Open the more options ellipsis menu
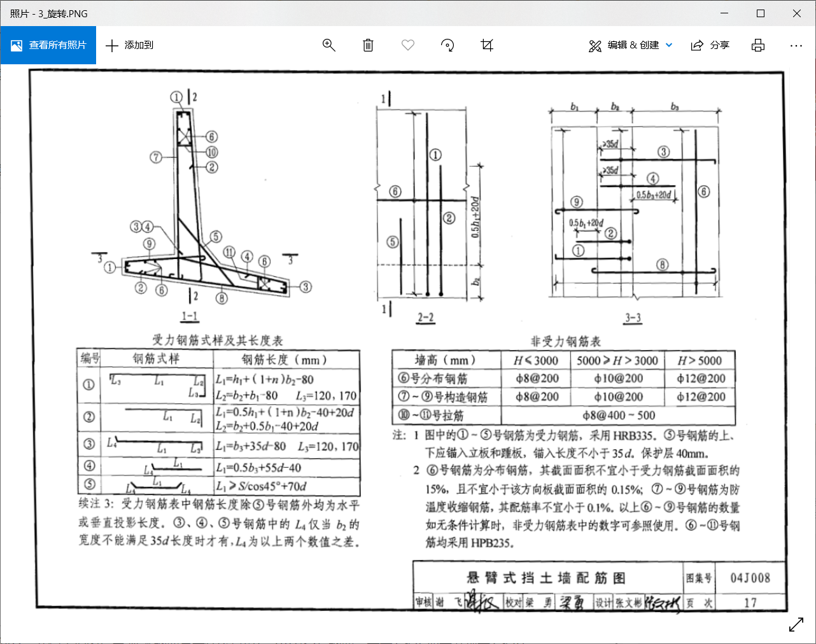The image size is (816, 644). click(x=796, y=45)
